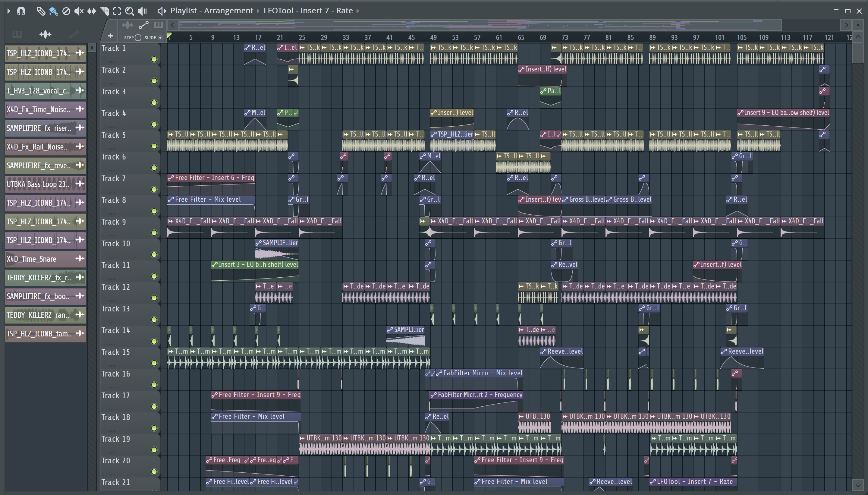Select the Paint brush tool
Viewport: 868px width, 495px height.
tap(53, 11)
